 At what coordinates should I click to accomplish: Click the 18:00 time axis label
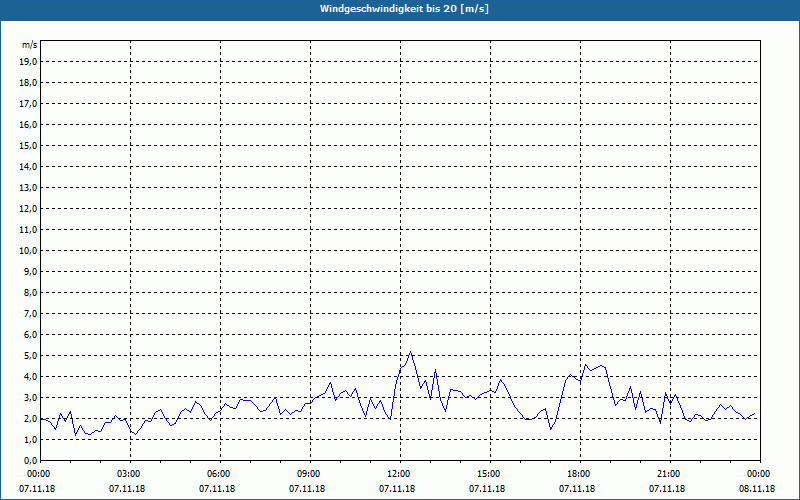point(580,474)
